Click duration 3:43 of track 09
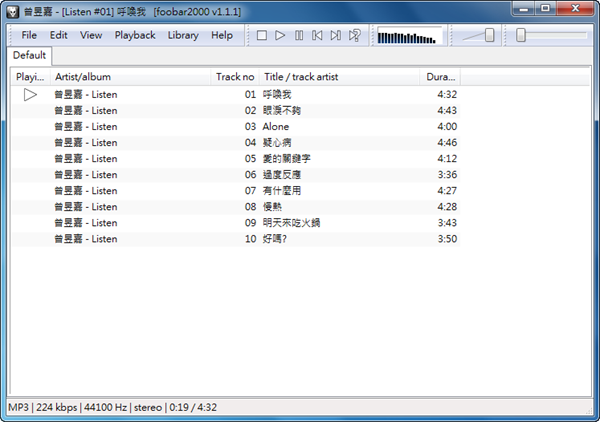The image size is (600, 422). (447, 223)
